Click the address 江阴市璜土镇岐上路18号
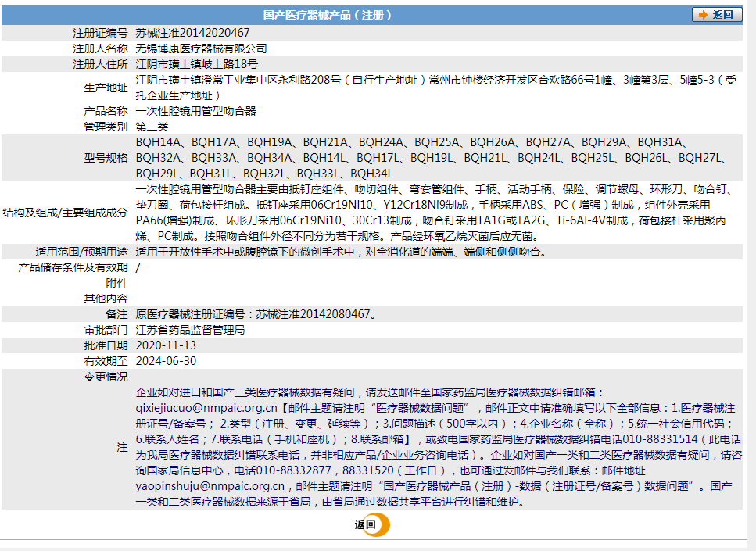 point(197,64)
